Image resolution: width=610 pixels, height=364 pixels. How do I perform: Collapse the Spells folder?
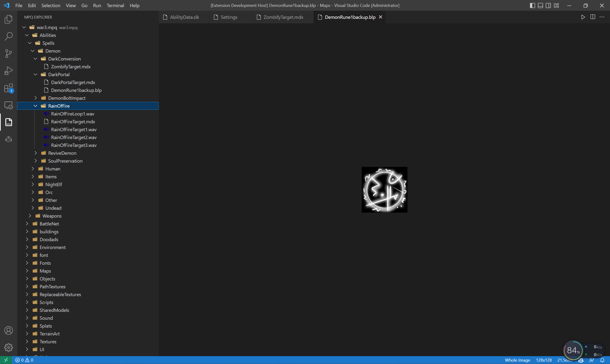tap(30, 43)
